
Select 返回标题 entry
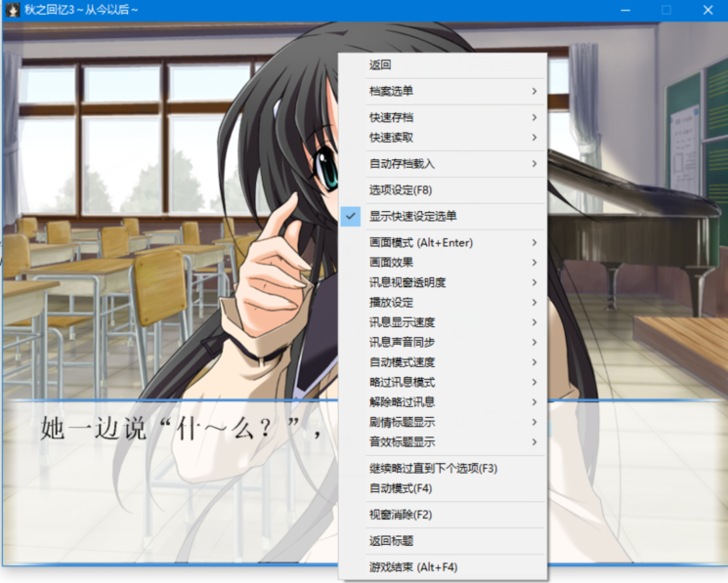click(443, 541)
